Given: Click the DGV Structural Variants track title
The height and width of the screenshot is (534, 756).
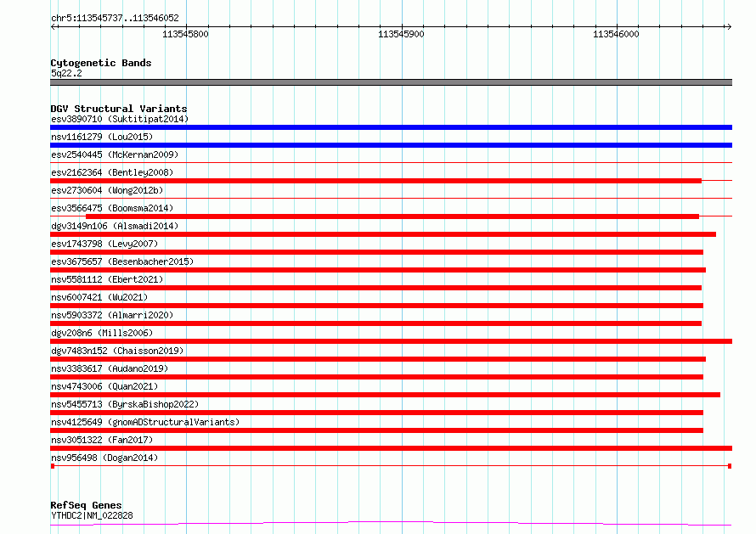Looking at the screenshot, I should 119,109.
